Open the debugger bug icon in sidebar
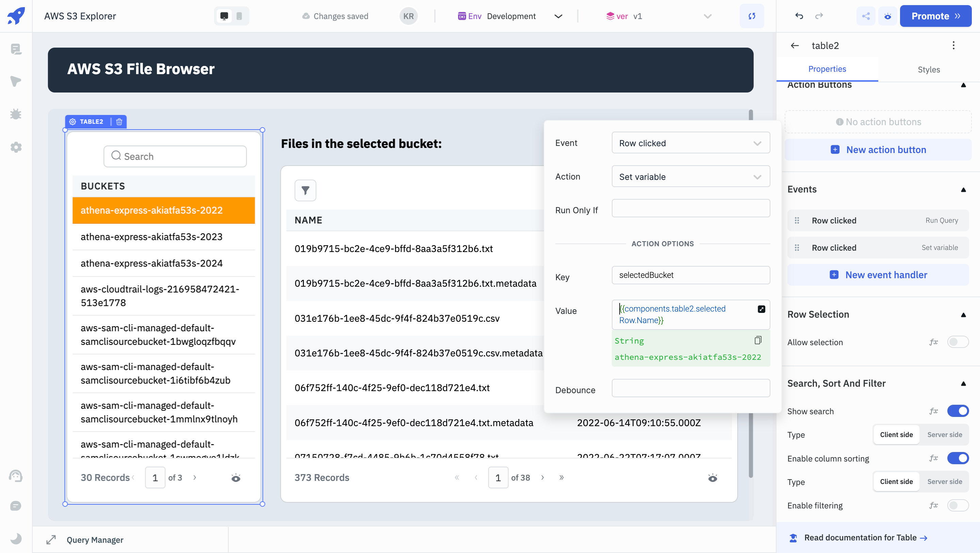 (x=16, y=114)
